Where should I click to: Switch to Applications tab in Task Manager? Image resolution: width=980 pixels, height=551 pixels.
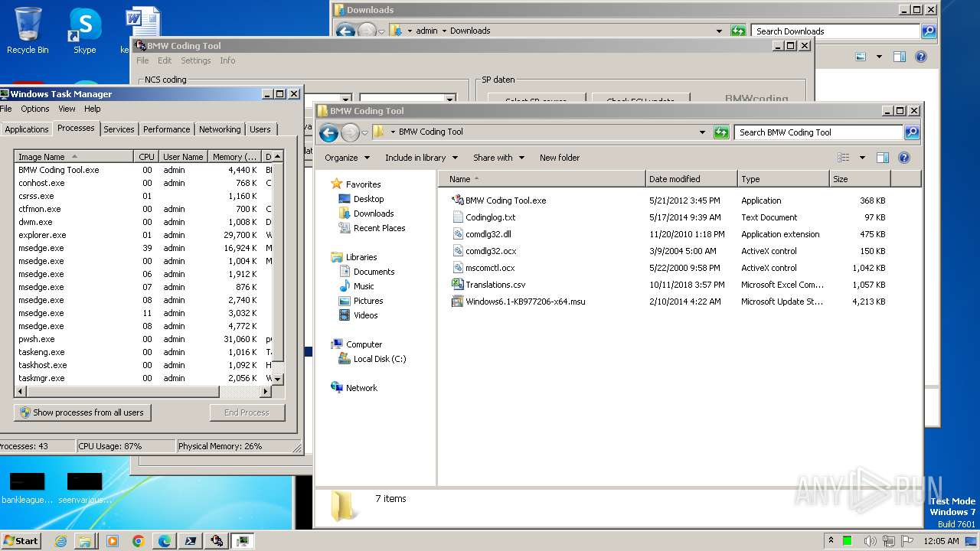tap(27, 129)
